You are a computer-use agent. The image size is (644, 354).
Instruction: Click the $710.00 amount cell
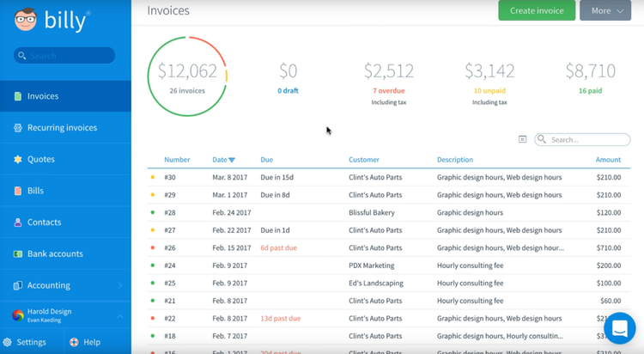point(609,248)
